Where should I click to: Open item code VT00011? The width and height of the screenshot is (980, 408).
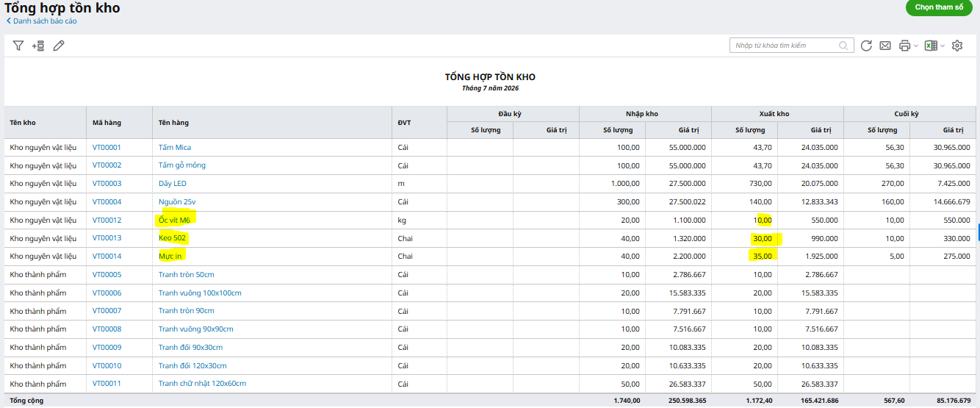point(107,384)
